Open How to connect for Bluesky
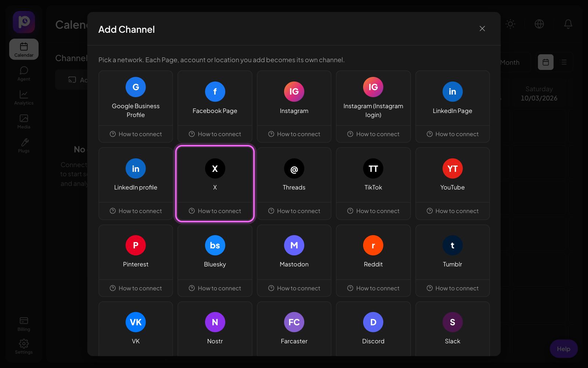The width and height of the screenshot is (588, 368). [x=215, y=288]
